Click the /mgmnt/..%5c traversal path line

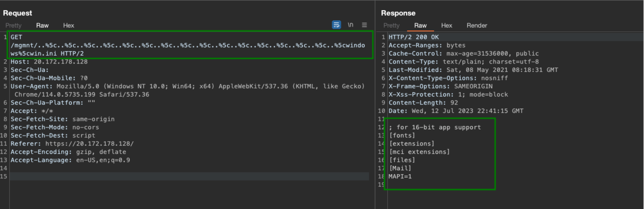click(188, 45)
